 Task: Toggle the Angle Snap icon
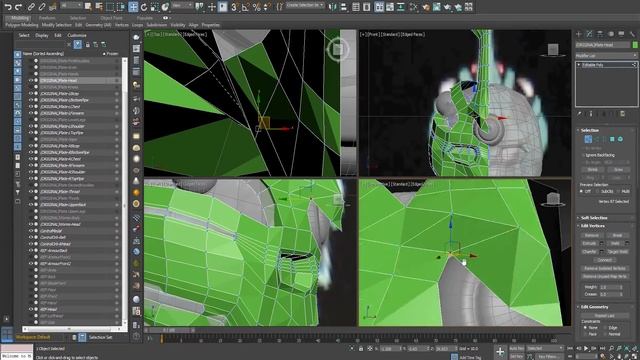point(245,7)
